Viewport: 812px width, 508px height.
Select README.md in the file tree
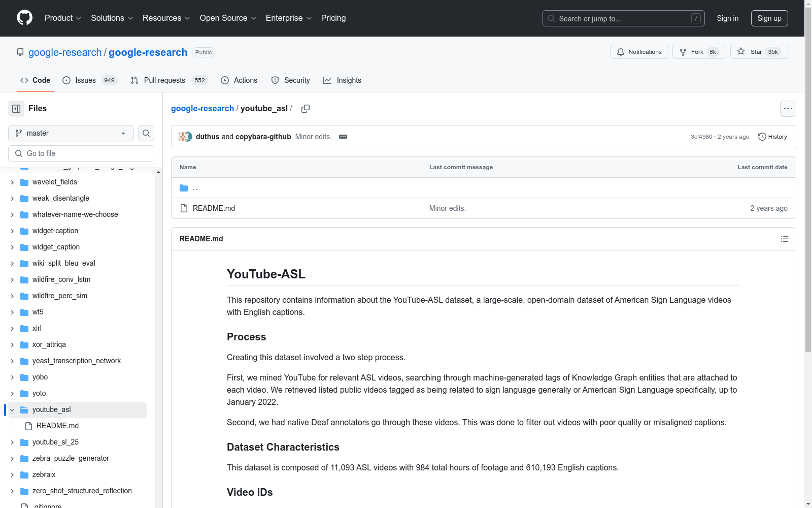click(57, 426)
